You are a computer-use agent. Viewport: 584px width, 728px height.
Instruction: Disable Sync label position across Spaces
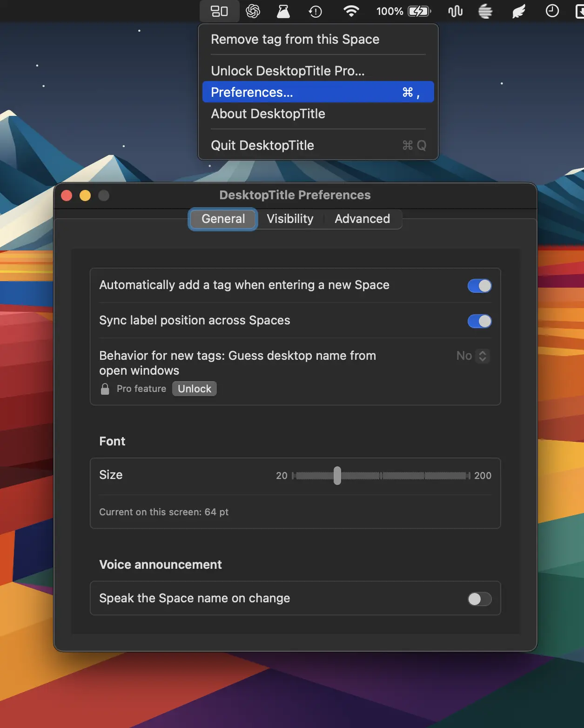(x=479, y=321)
